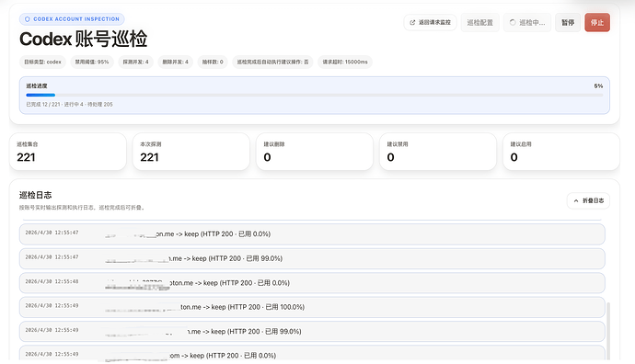Viewport: 635px width, 364px height.
Task: Click the 目标类型: codex chip
Action: (42, 62)
